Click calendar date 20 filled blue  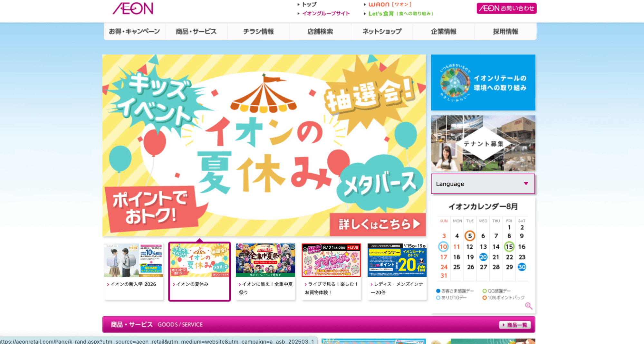483,257
